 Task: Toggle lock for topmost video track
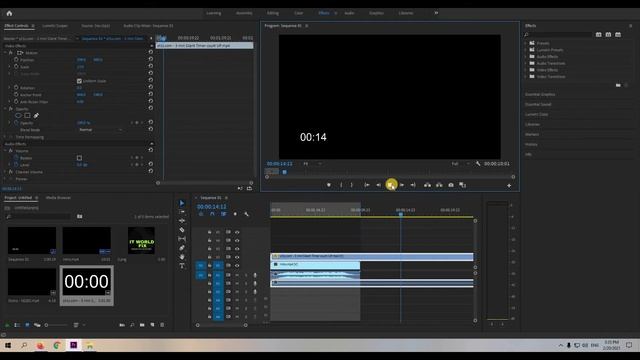(209, 232)
